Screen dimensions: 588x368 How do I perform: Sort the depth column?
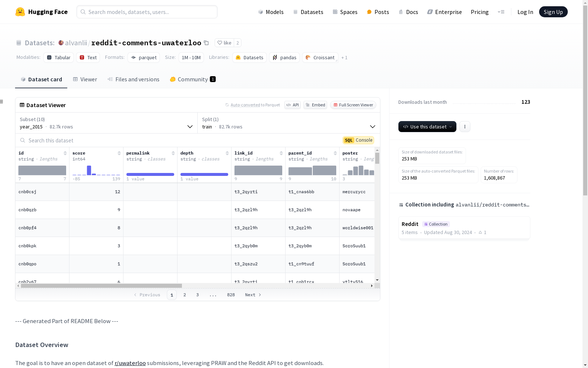227,153
